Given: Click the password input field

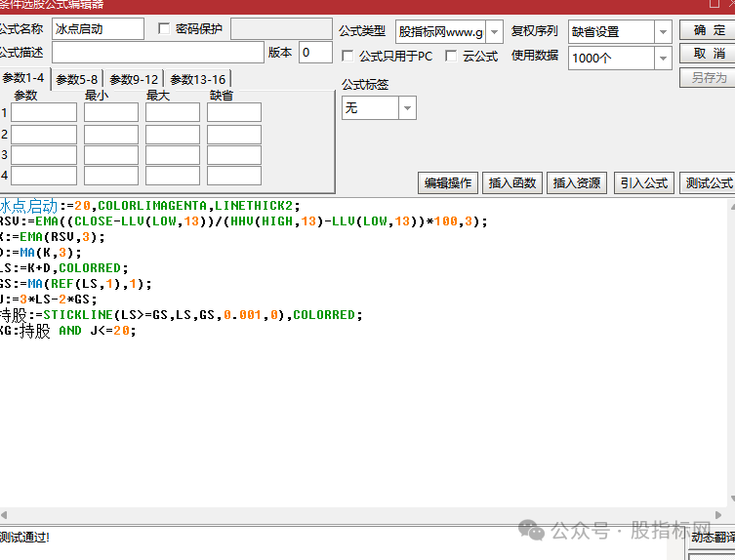Looking at the screenshot, I should click(x=281, y=29).
